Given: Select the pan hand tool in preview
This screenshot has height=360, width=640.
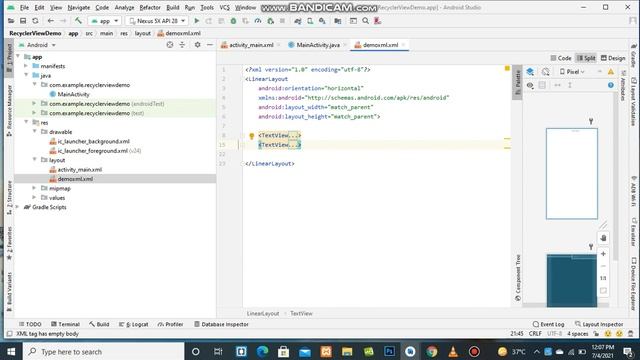Looking at the screenshot, I should (x=603, y=238).
